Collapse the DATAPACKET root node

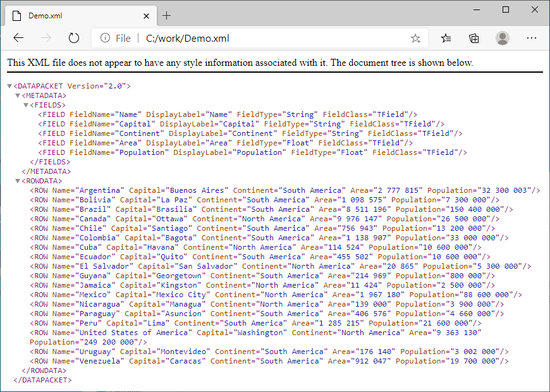[x=9, y=86]
